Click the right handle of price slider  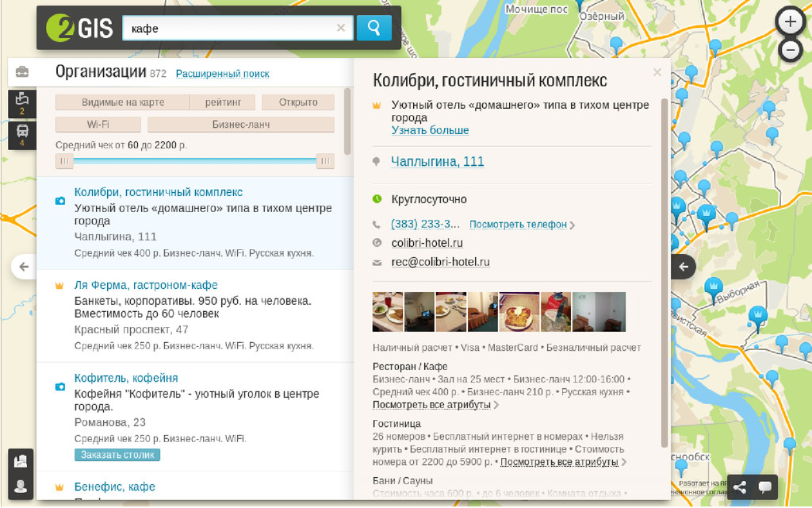[x=325, y=161]
